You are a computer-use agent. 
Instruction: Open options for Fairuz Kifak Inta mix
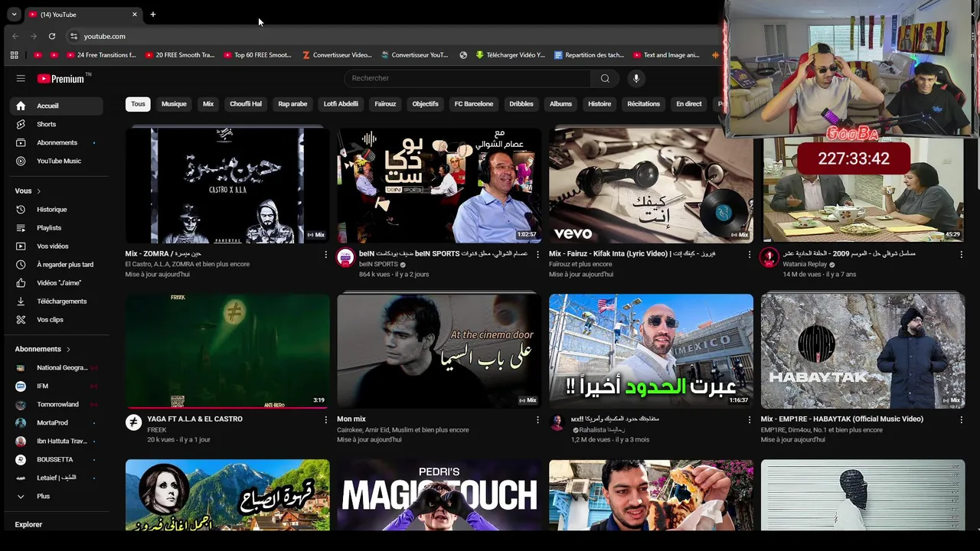pyautogui.click(x=750, y=254)
